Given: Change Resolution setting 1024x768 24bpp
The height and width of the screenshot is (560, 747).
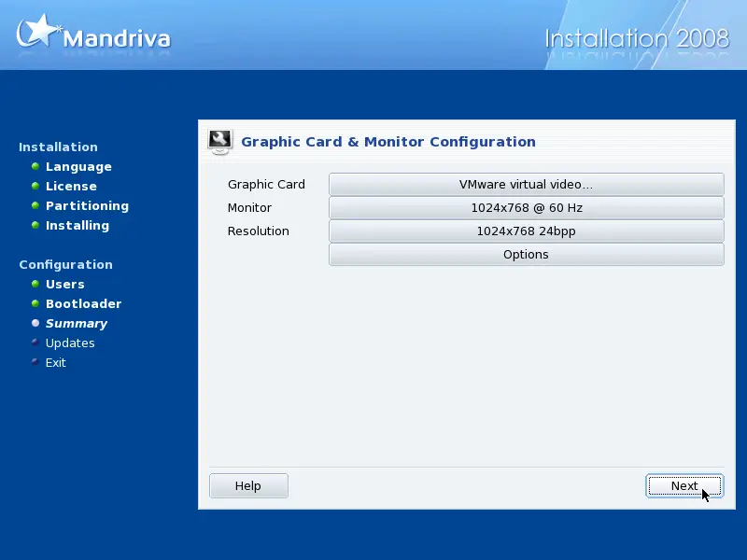Looking at the screenshot, I should point(527,231).
